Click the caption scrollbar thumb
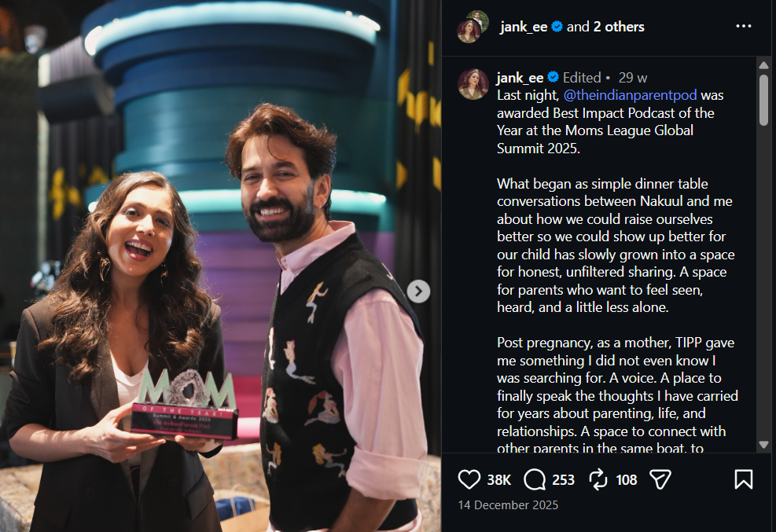The height and width of the screenshot is (532, 776). tap(763, 100)
